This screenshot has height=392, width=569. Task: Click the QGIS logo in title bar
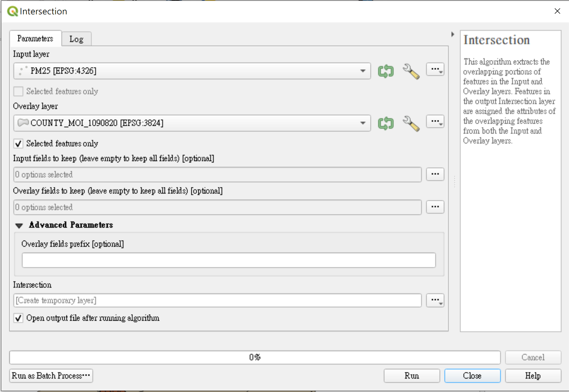pos(12,11)
